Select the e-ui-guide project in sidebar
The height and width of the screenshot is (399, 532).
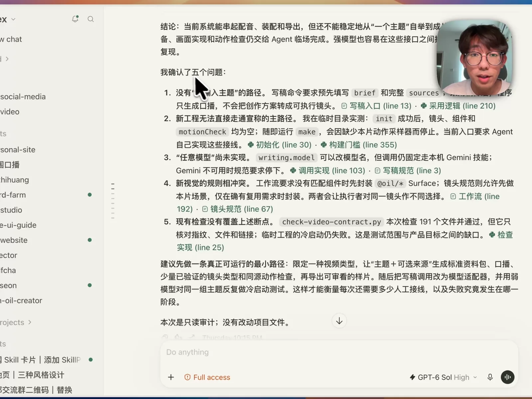pos(18,225)
